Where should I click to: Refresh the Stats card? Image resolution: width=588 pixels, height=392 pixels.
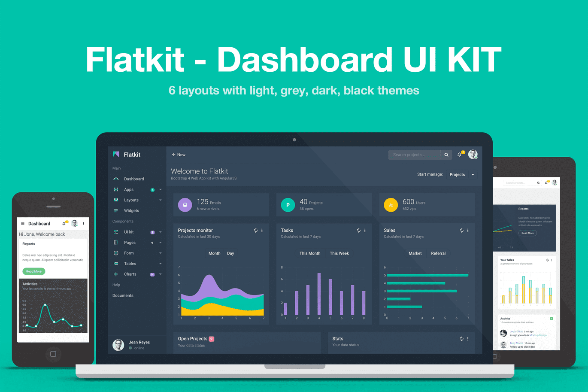click(x=462, y=339)
